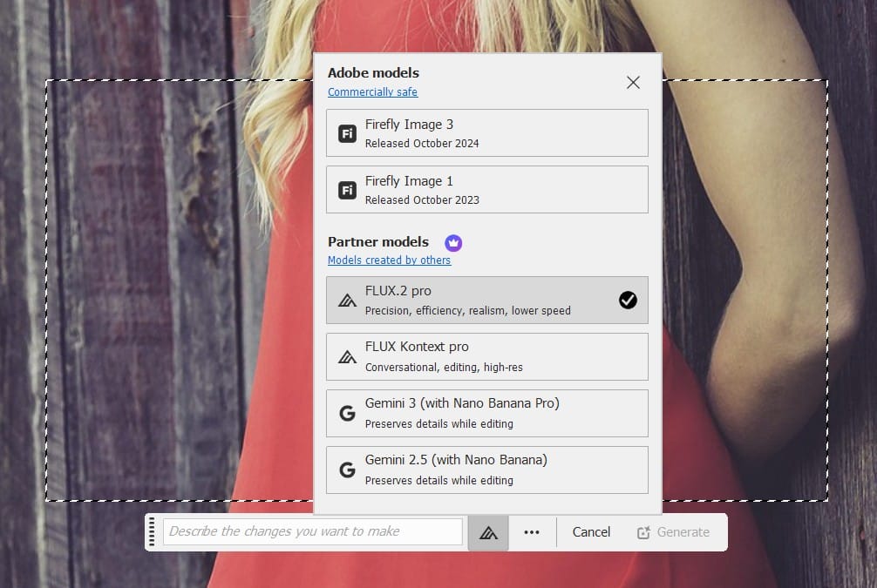877x588 pixels.
Task: Click the selected checkmark on FLUX.2 pro
Action: 628,301
